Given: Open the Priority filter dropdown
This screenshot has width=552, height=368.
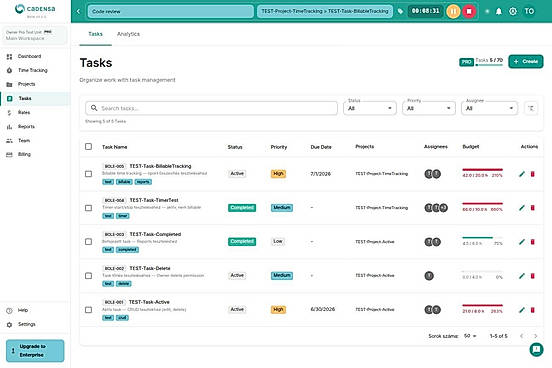Looking at the screenshot, I should point(428,108).
